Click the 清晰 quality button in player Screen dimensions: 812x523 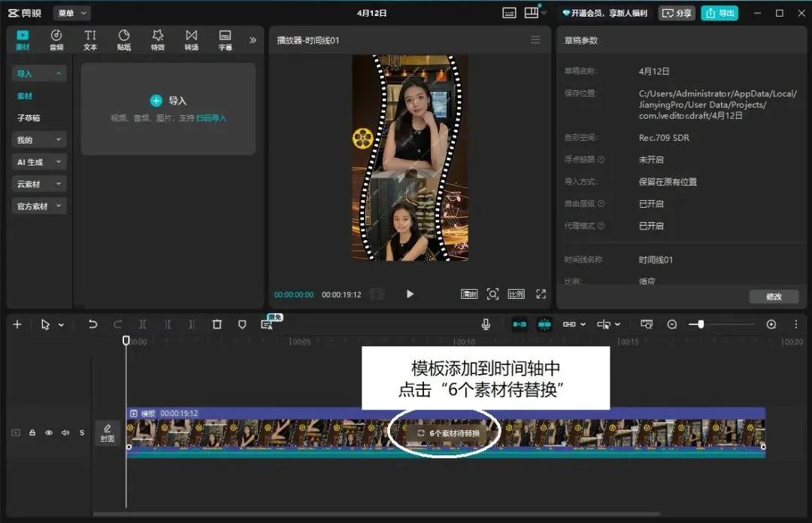point(469,294)
